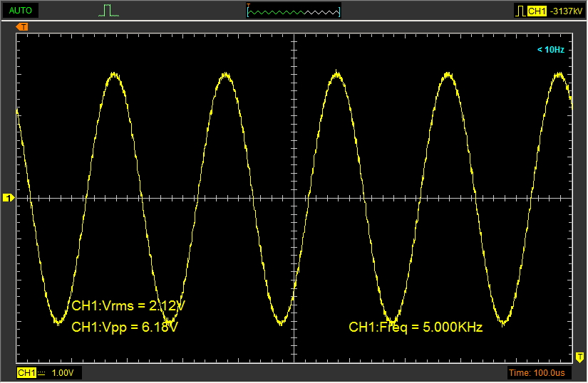Click the -3137kV trigger level readout

(566, 11)
